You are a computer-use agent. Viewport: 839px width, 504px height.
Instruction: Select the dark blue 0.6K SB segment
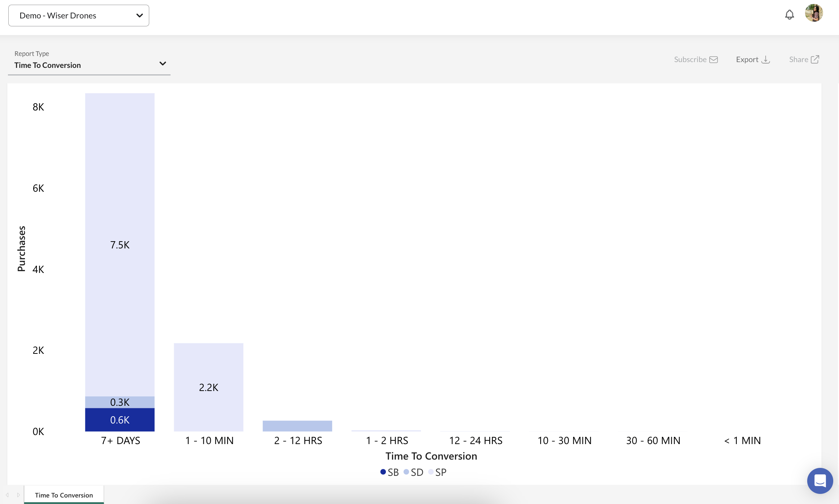tap(120, 420)
